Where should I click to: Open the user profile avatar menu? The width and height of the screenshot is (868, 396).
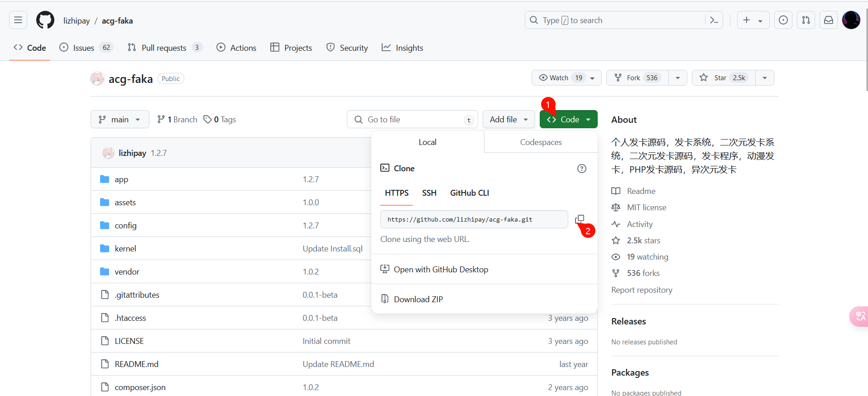click(851, 20)
